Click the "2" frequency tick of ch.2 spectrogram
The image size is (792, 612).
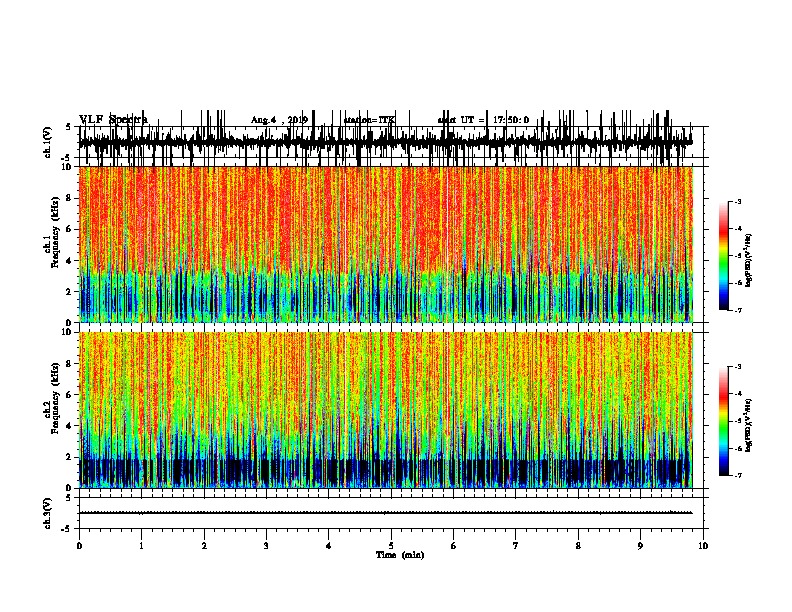click(x=70, y=457)
